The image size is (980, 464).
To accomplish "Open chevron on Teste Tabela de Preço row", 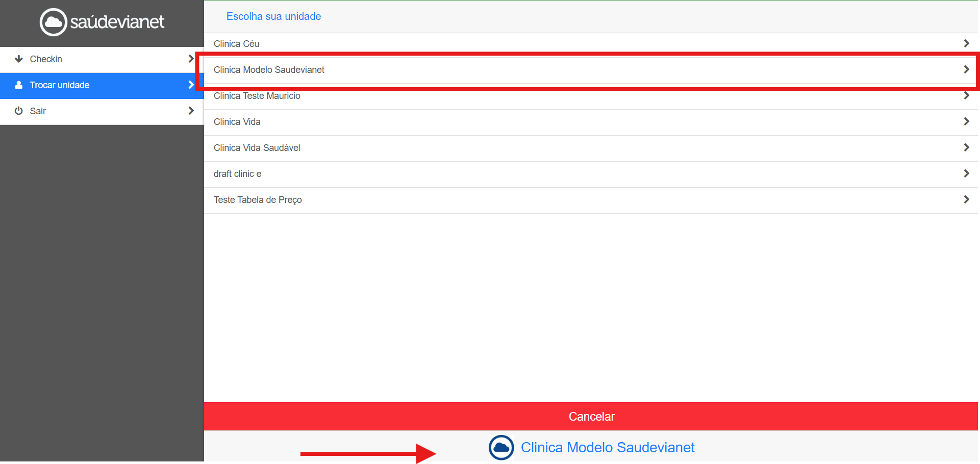I will (966, 200).
